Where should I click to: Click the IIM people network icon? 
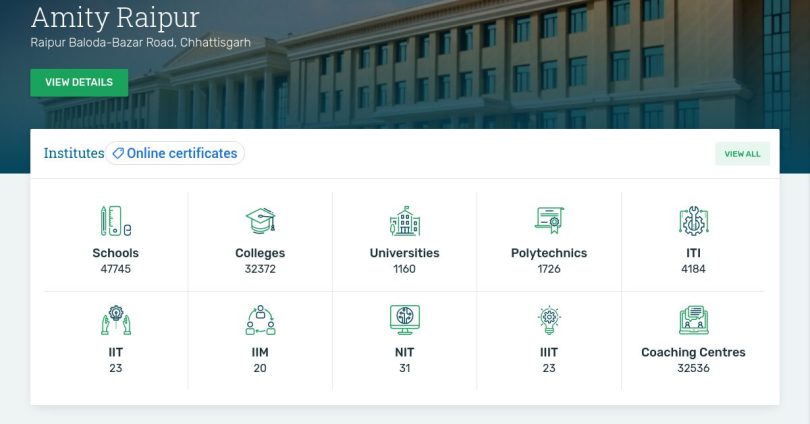click(x=260, y=320)
